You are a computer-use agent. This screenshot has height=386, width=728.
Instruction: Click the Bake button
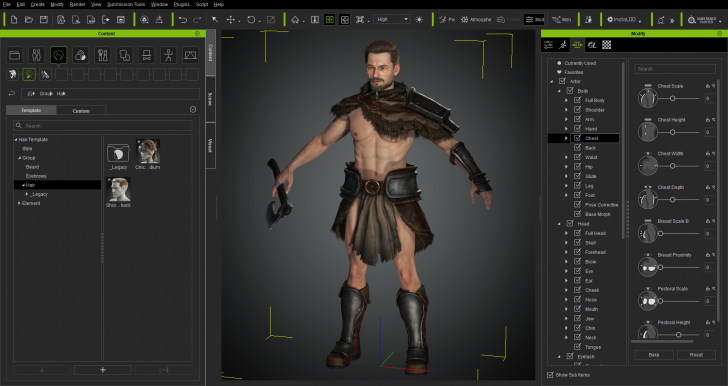click(x=653, y=355)
